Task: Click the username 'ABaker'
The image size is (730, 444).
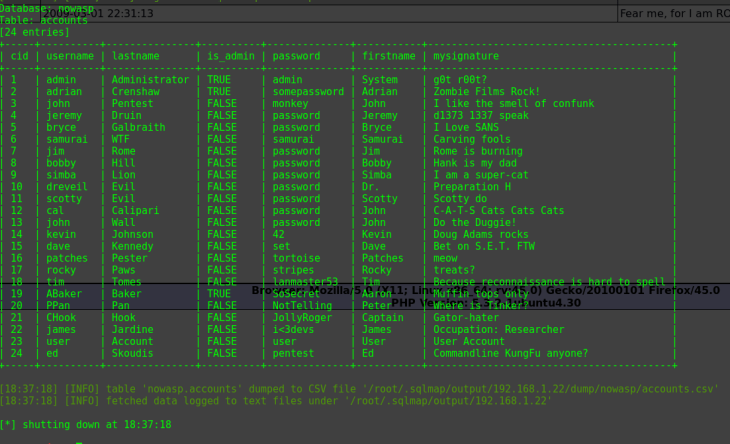Action: coord(64,294)
